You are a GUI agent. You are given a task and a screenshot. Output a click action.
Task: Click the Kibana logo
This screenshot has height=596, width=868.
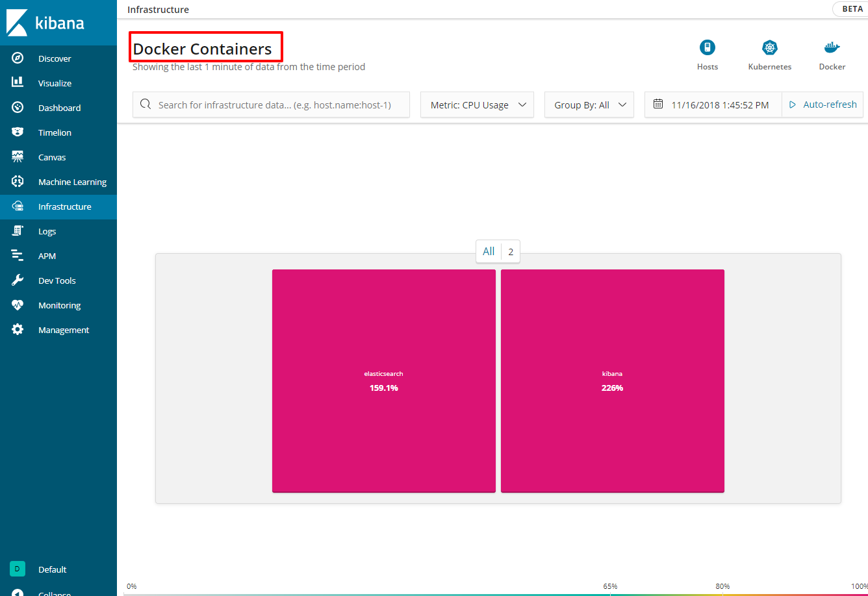45,23
